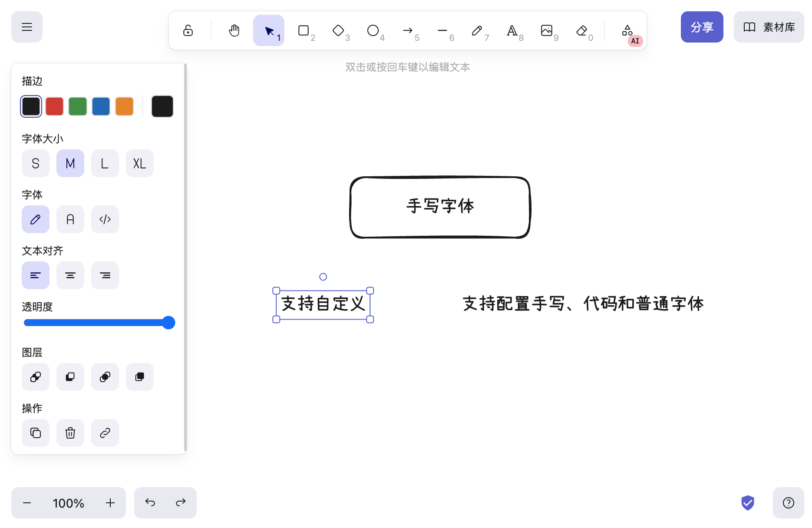Send selection backward one layer
Viewport: 812px width, 528px height.
70,377
